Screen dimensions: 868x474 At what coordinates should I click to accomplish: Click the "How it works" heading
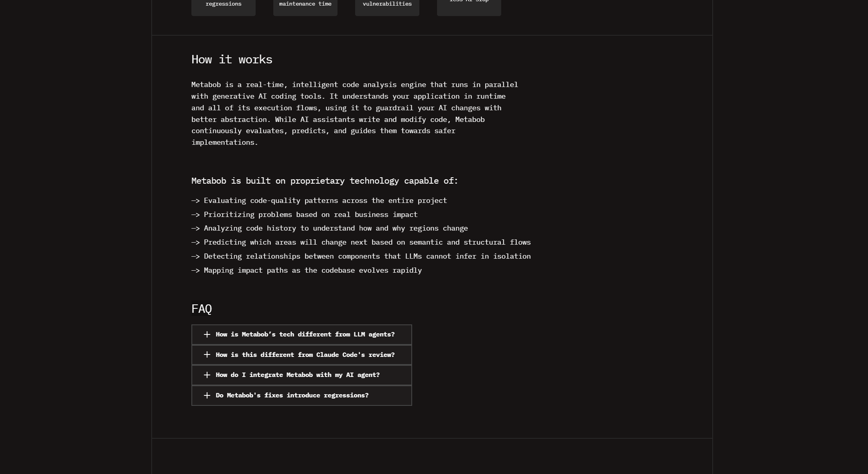coord(232,60)
